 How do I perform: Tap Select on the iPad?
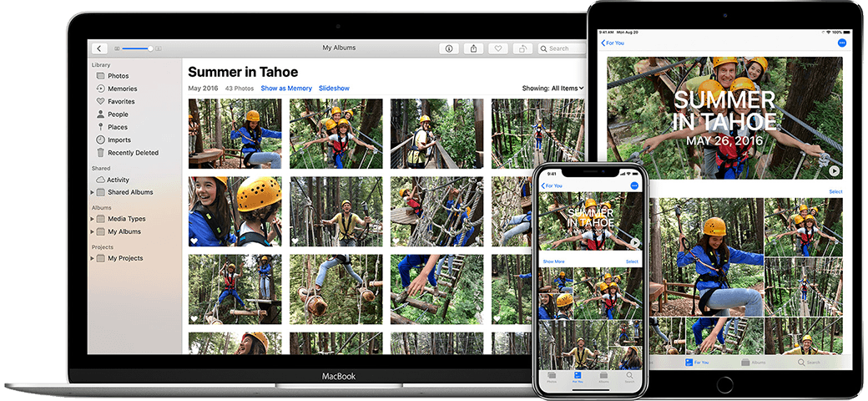point(835,191)
